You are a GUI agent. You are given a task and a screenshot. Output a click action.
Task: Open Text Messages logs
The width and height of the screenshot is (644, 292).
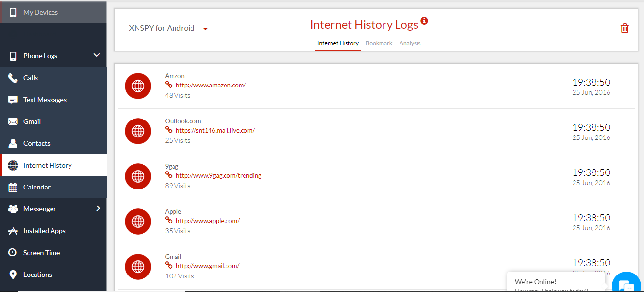click(53, 100)
